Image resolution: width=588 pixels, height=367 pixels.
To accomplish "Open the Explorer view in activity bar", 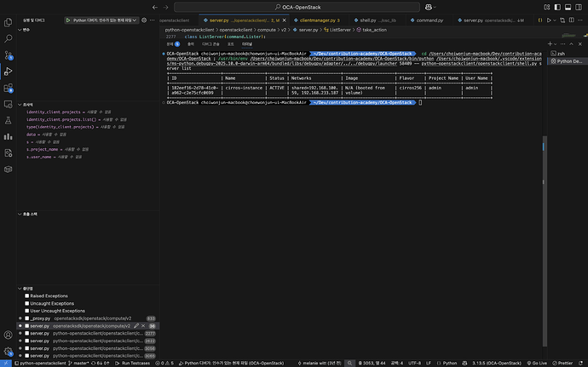I will tap(8, 22).
